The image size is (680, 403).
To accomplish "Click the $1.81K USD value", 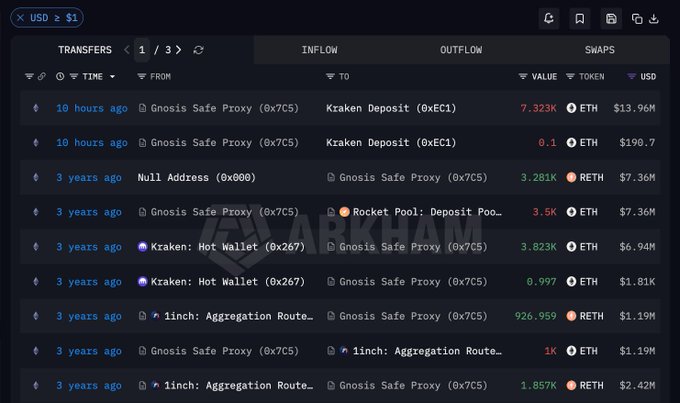I will 637,282.
